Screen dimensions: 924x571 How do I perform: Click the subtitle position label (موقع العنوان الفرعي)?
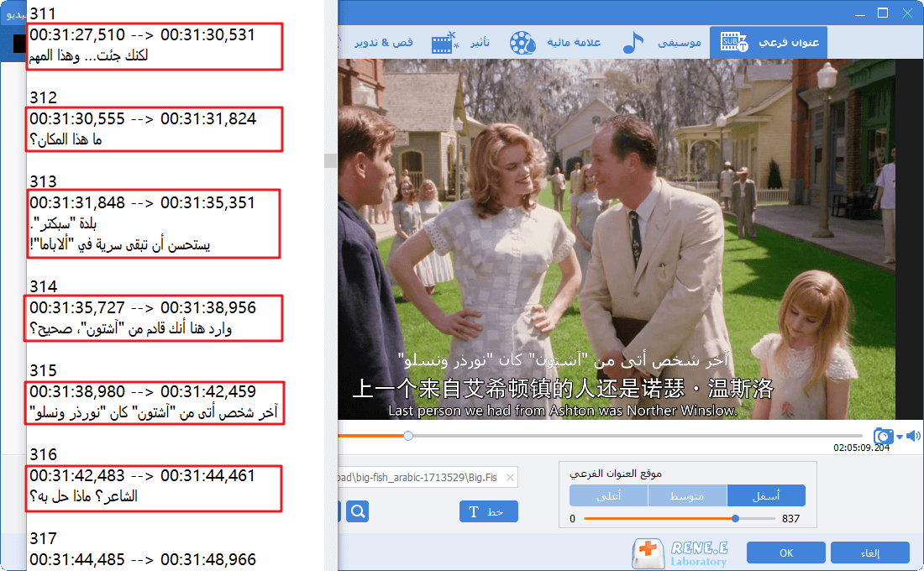pos(615,474)
